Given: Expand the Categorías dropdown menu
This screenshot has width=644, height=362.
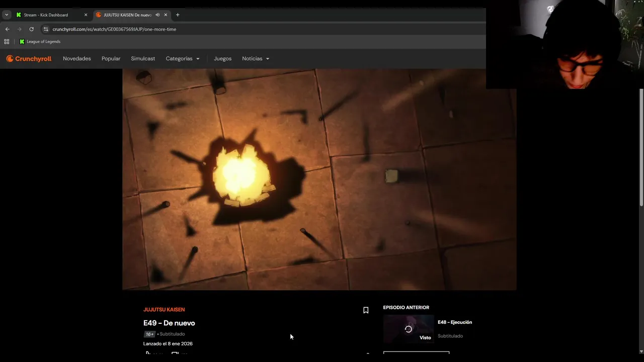Looking at the screenshot, I should (183, 59).
